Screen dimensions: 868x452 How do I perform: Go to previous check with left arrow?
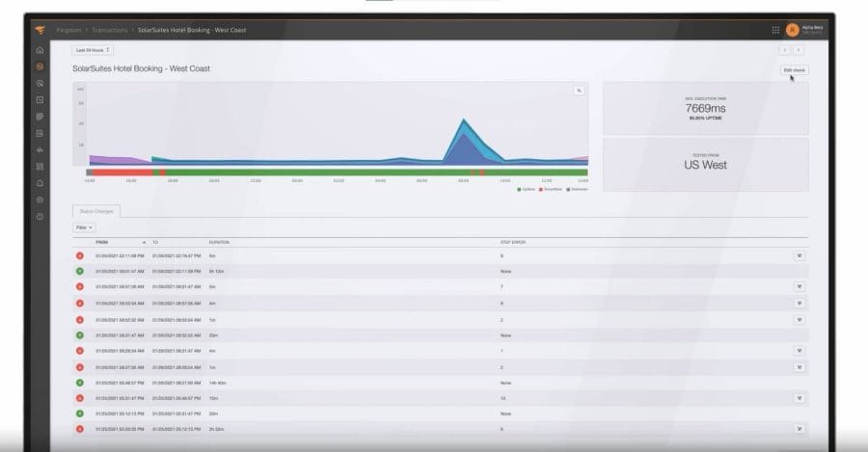(785, 50)
